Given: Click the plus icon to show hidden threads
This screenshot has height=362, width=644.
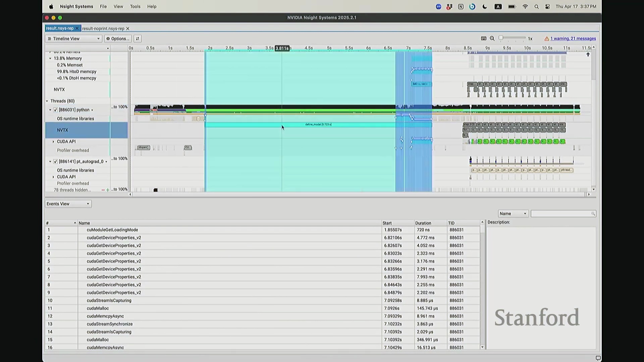Looking at the screenshot, I should [x=108, y=190].
